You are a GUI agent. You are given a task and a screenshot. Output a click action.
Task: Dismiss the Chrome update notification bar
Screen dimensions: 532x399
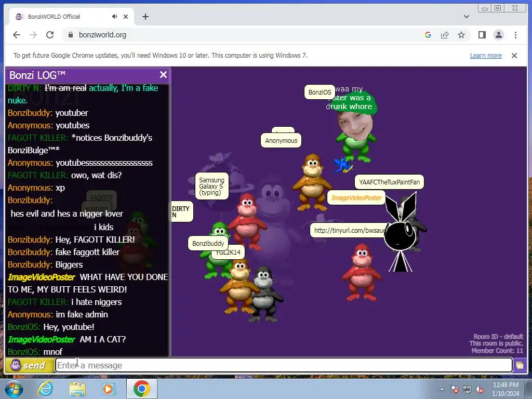tap(514, 55)
